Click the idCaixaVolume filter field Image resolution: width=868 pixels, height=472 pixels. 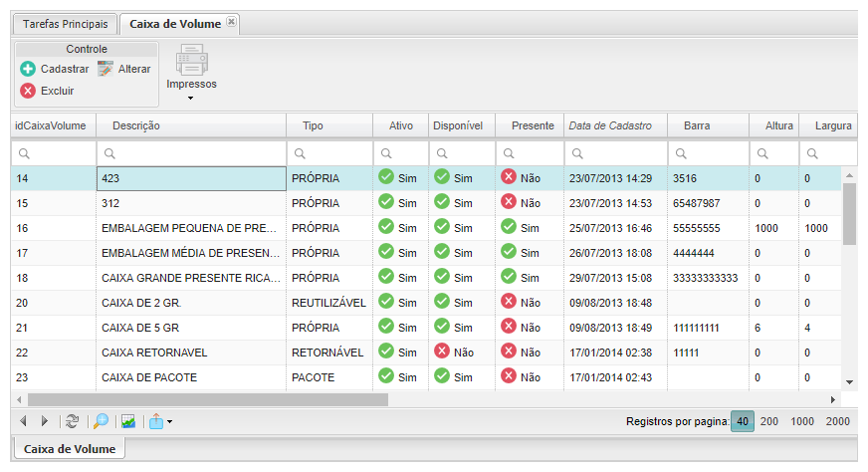54,153
